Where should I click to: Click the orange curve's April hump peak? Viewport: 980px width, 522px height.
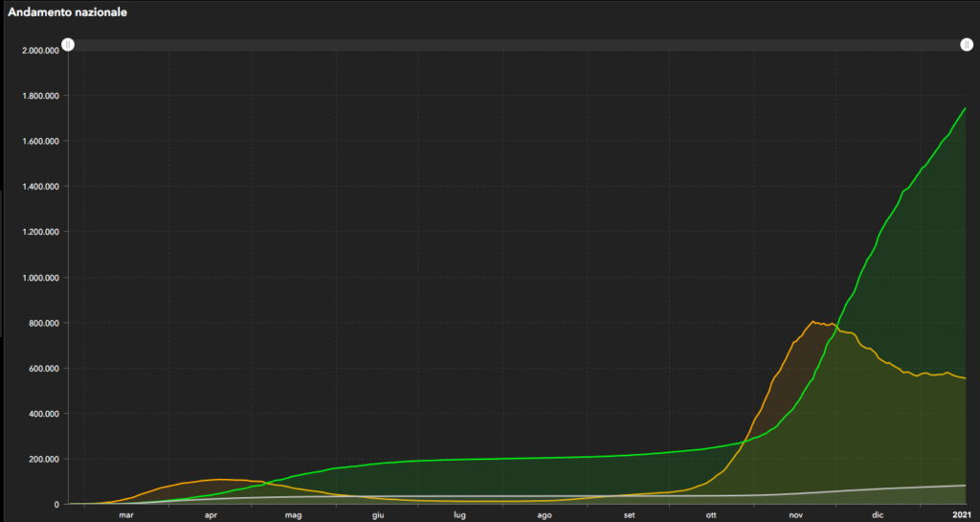tap(220, 479)
